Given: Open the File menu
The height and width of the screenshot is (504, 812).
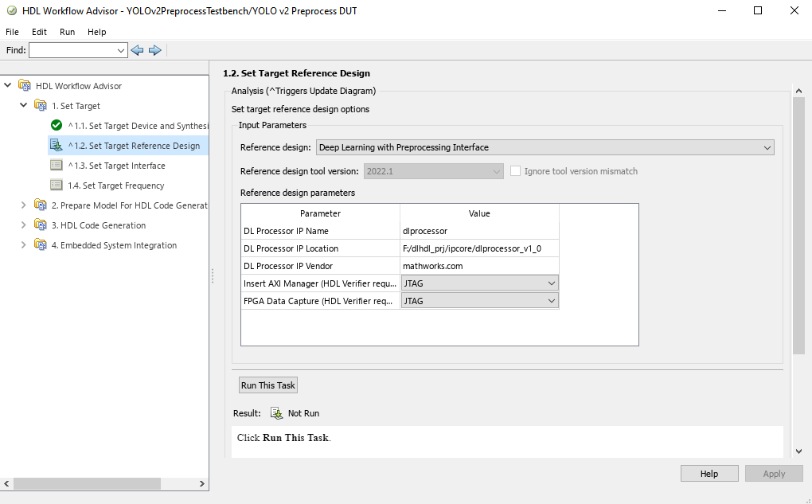Looking at the screenshot, I should click(12, 32).
